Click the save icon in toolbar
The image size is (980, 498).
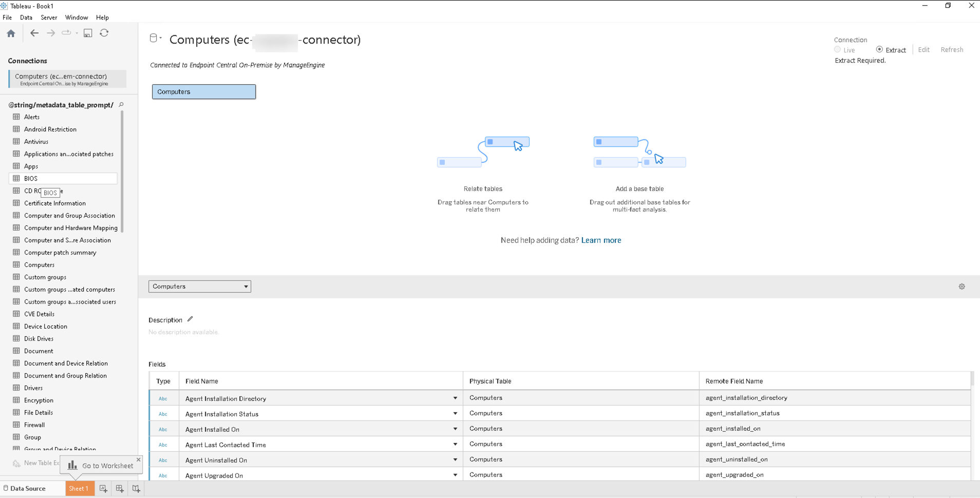coord(88,33)
